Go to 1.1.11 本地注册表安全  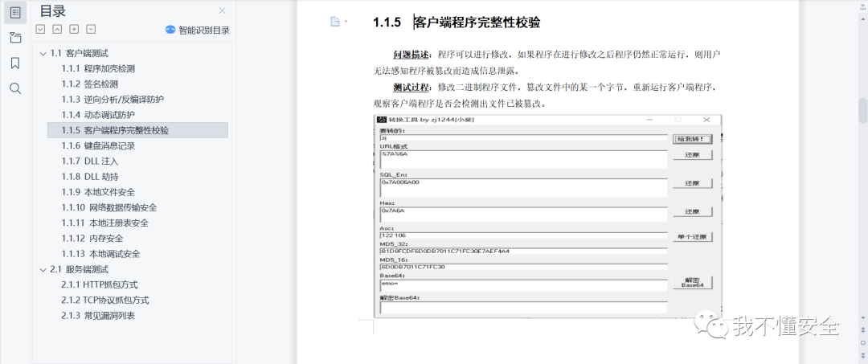(x=104, y=223)
